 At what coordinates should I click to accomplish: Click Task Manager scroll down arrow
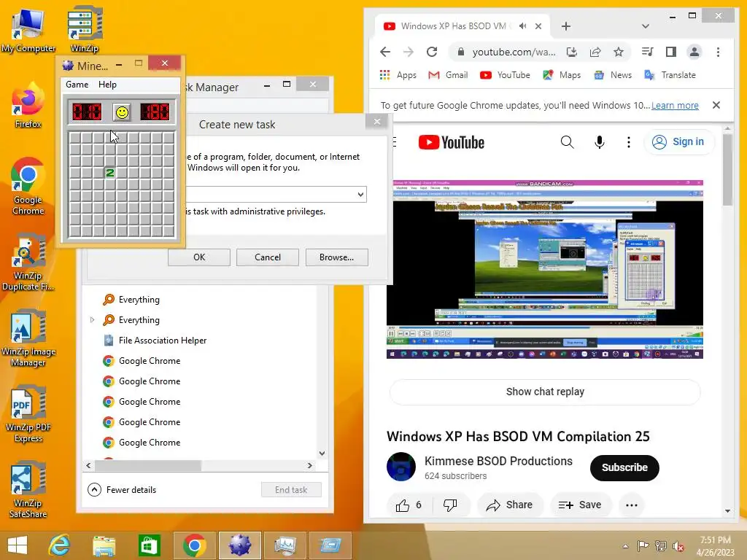[x=322, y=454]
